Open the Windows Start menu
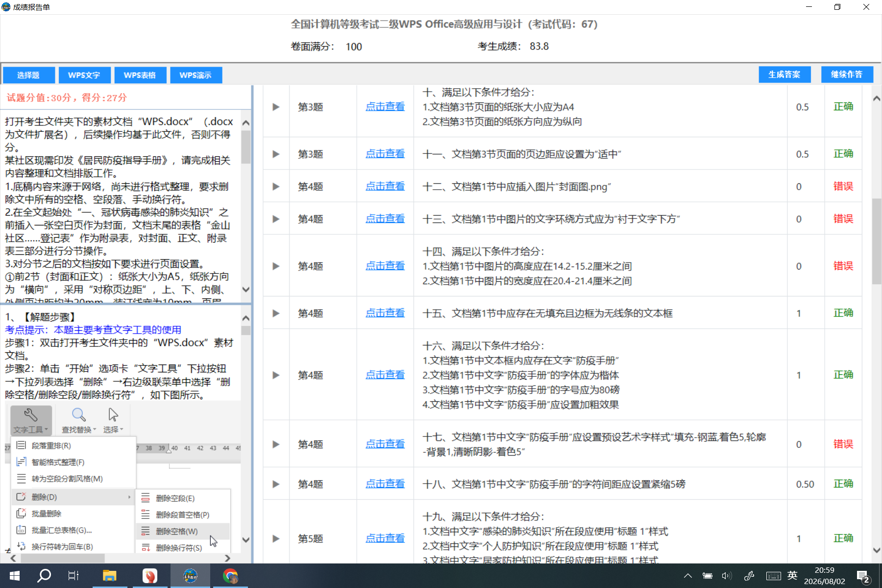The image size is (882, 588). click(x=15, y=576)
